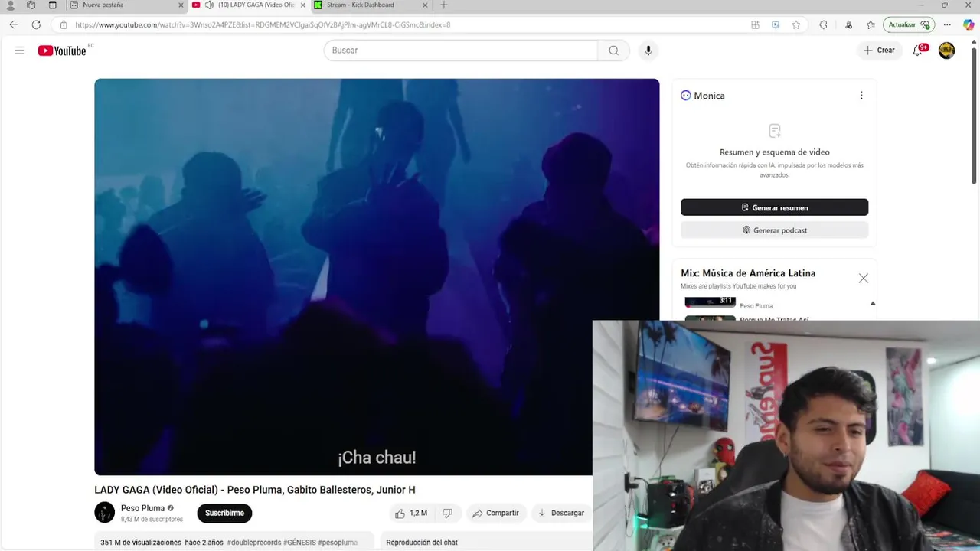The width and height of the screenshot is (980, 551).
Task: Click the Actualizar browser update button
Action: 910,24
